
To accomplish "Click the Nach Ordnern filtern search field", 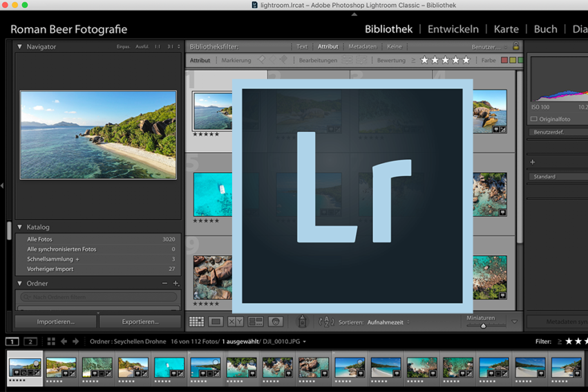I will [99, 297].
